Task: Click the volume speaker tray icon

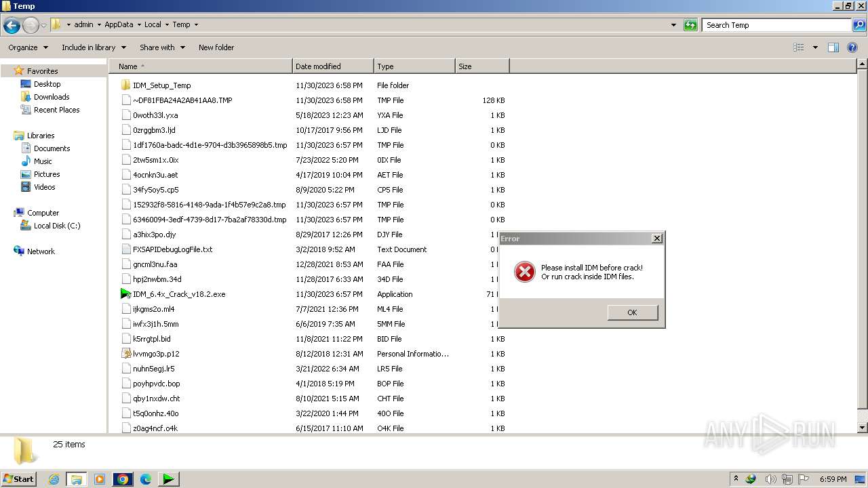Action: (x=769, y=479)
